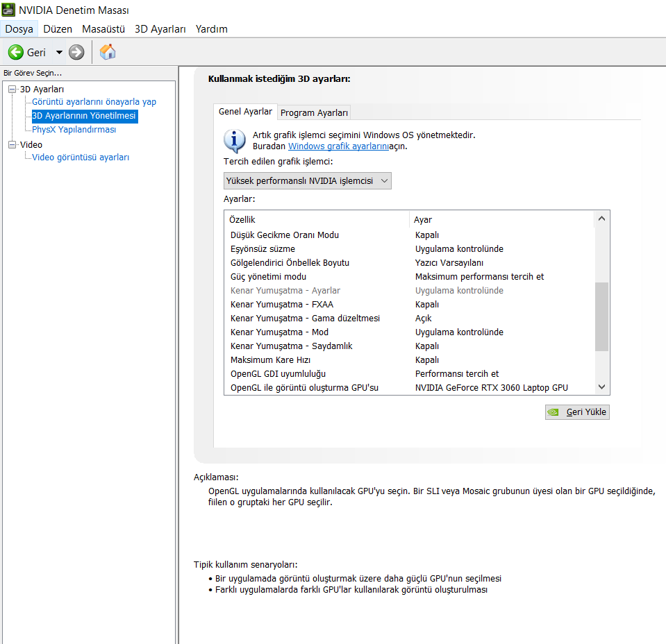Open the Tercih edilen grafik işlemci dropdown
This screenshot has width=666, height=644.
pos(307,181)
